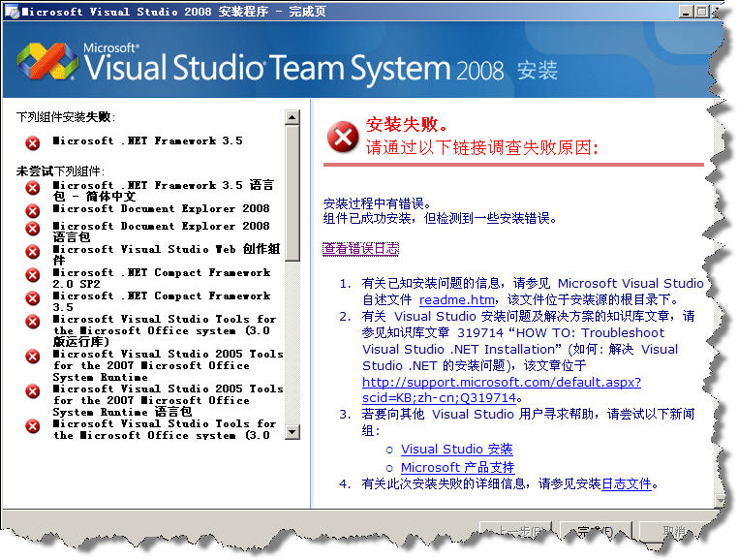The image size is (738, 560).
Task: Click scroll down arrow of component list
Action: pyautogui.click(x=292, y=431)
